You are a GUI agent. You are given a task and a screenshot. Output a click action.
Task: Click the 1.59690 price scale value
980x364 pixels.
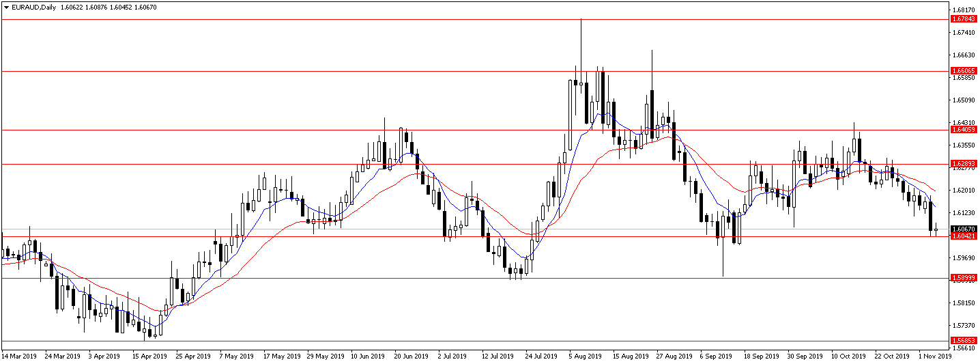point(964,257)
